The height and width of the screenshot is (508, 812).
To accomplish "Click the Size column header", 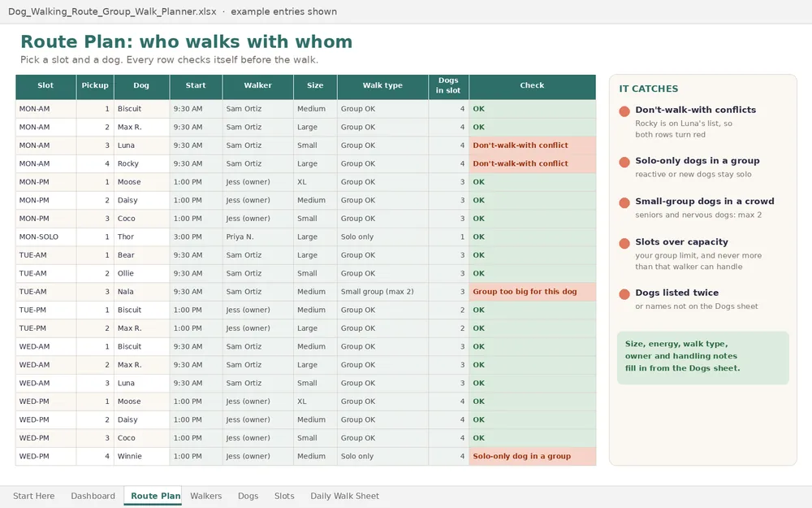I will tap(315, 87).
